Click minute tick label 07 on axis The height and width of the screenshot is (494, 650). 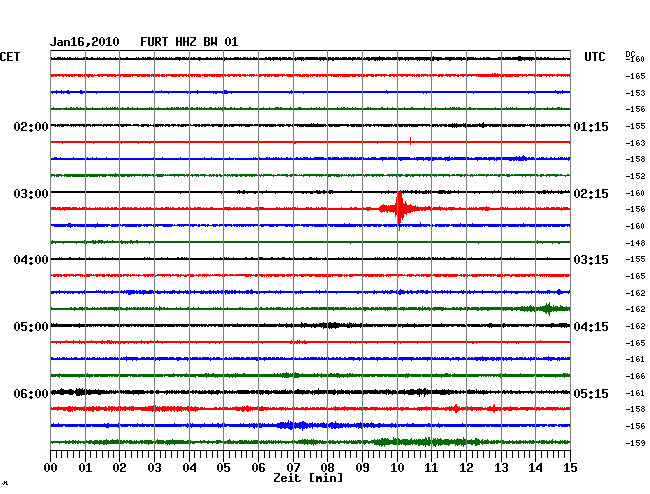[x=293, y=467]
